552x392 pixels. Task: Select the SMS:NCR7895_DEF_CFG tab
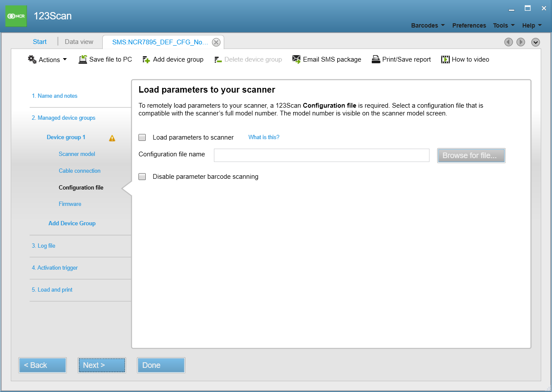click(160, 42)
